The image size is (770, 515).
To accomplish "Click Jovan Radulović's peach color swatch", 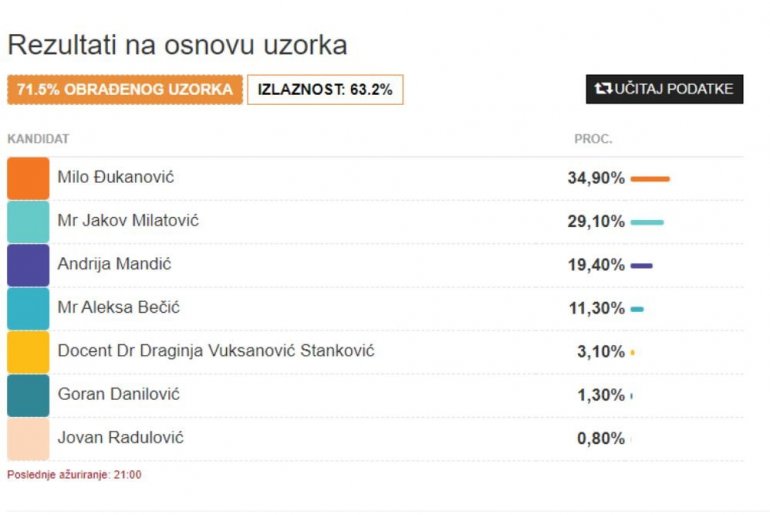I will [28, 438].
